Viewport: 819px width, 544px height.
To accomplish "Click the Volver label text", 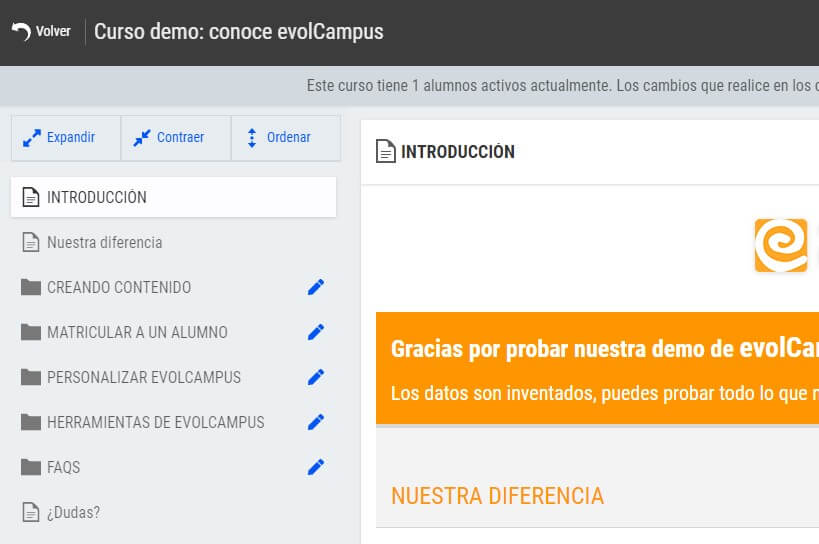I will 53,31.
